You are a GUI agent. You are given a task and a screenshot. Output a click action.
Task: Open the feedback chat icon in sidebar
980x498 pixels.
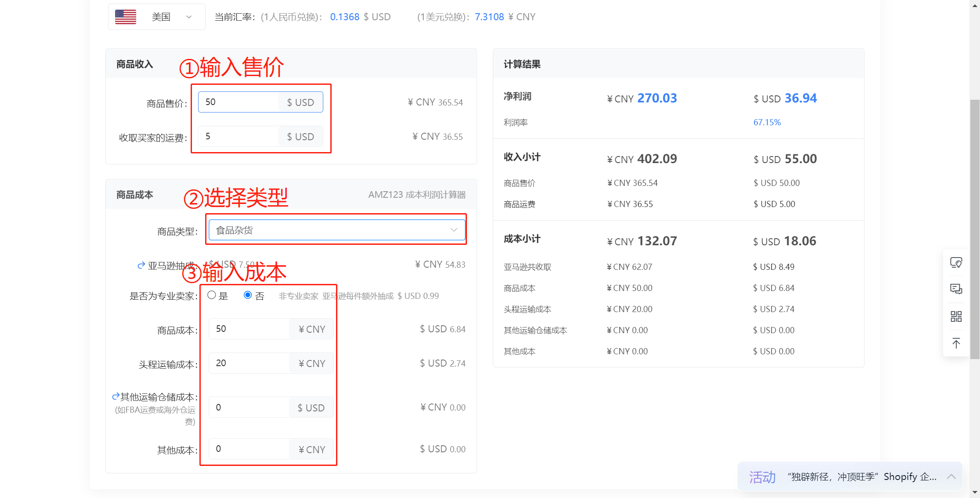click(956, 289)
